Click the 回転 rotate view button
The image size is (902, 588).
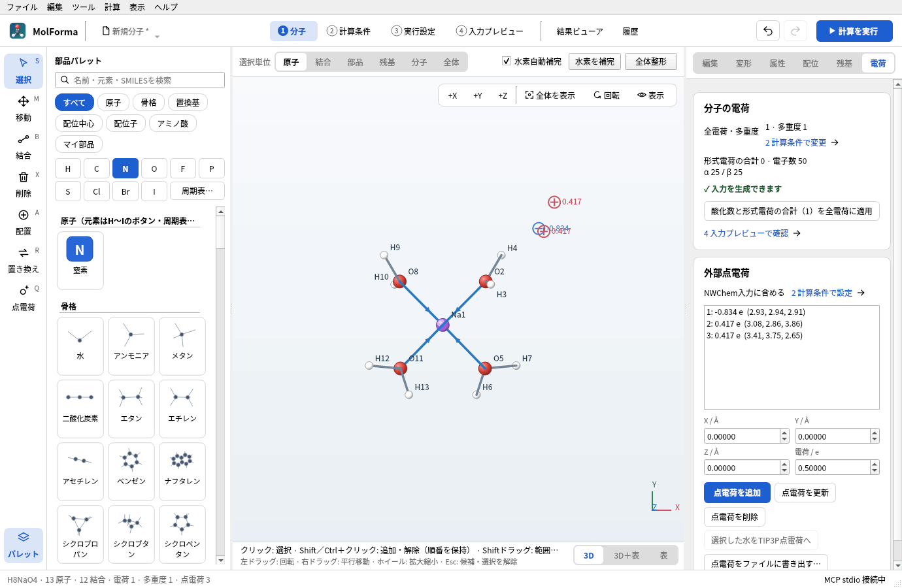tap(607, 95)
